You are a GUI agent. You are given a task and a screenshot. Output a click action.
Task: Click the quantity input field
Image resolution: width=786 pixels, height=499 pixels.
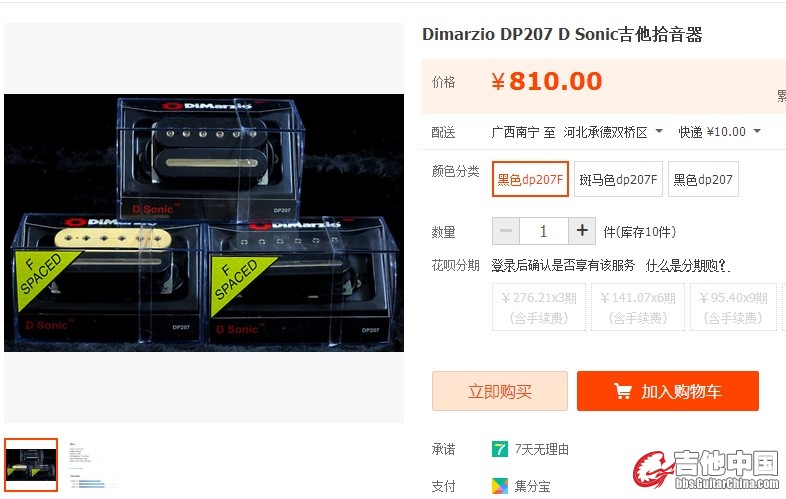[x=544, y=231]
